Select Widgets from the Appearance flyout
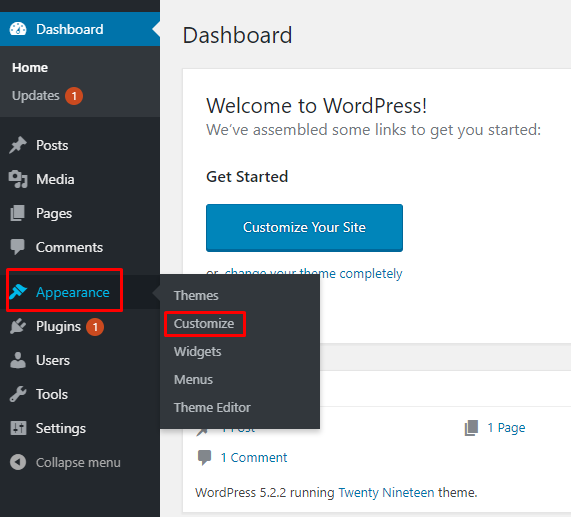The image size is (571, 517). (x=197, y=351)
